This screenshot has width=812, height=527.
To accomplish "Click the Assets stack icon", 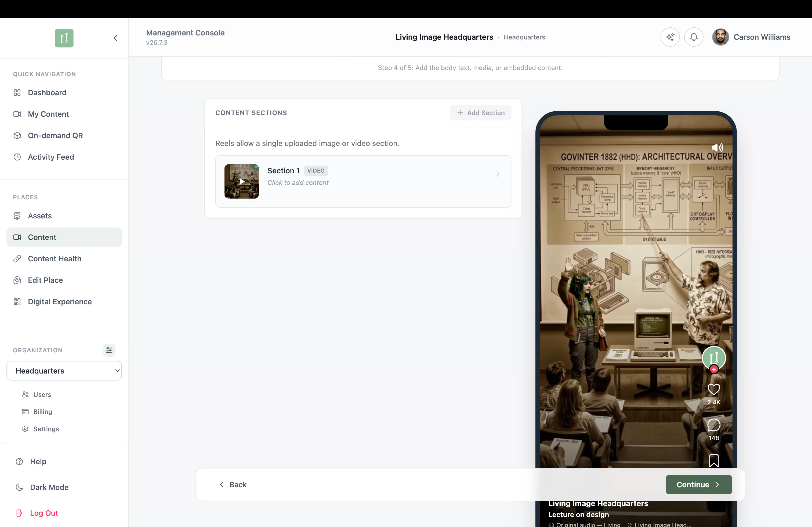I will tap(17, 216).
